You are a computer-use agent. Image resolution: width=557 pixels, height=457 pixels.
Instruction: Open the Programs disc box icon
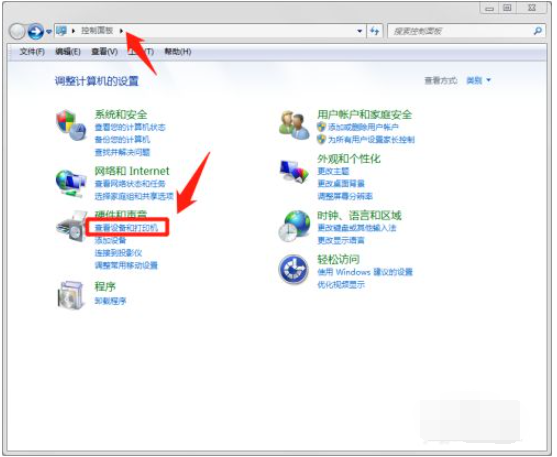click(x=71, y=295)
